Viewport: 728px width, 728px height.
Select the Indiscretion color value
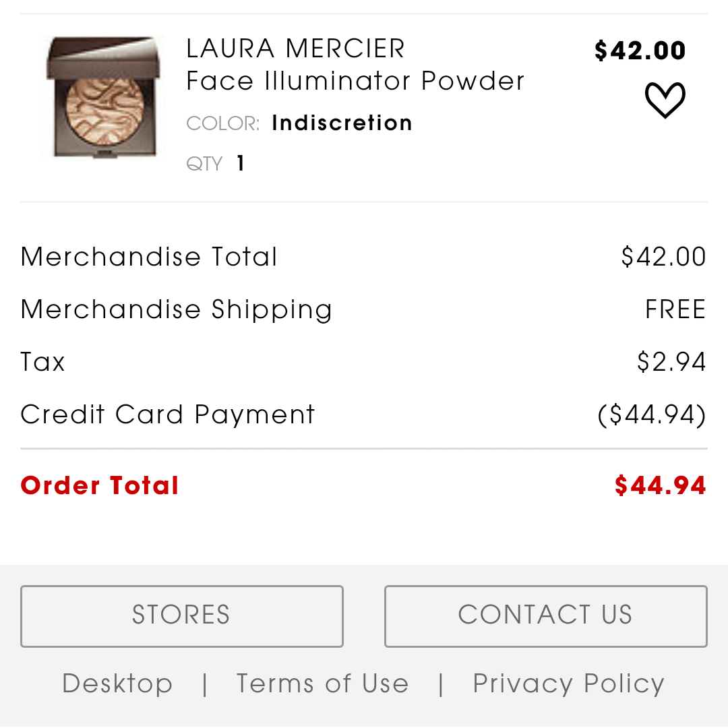342,123
